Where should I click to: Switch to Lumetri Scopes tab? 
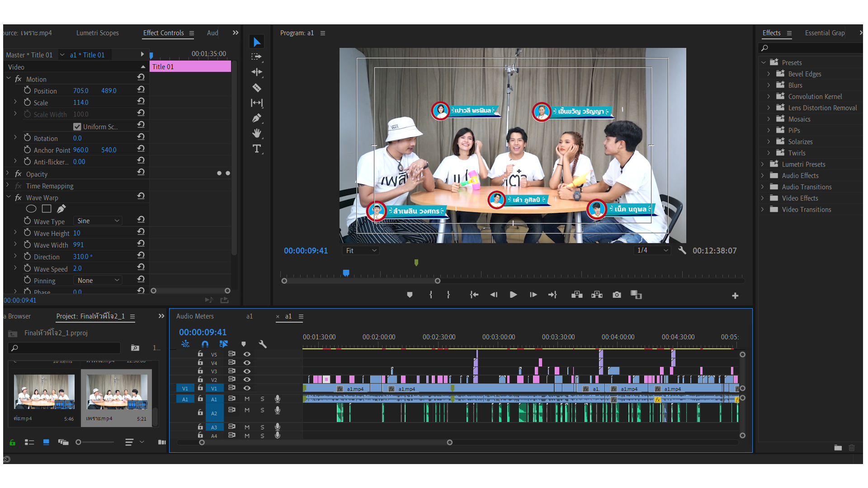(97, 33)
